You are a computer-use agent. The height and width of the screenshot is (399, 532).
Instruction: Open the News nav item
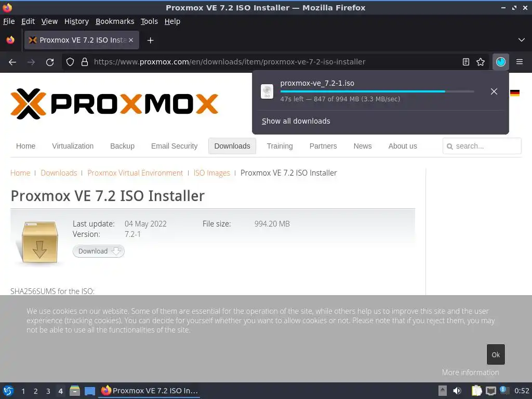tap(363, 146)
